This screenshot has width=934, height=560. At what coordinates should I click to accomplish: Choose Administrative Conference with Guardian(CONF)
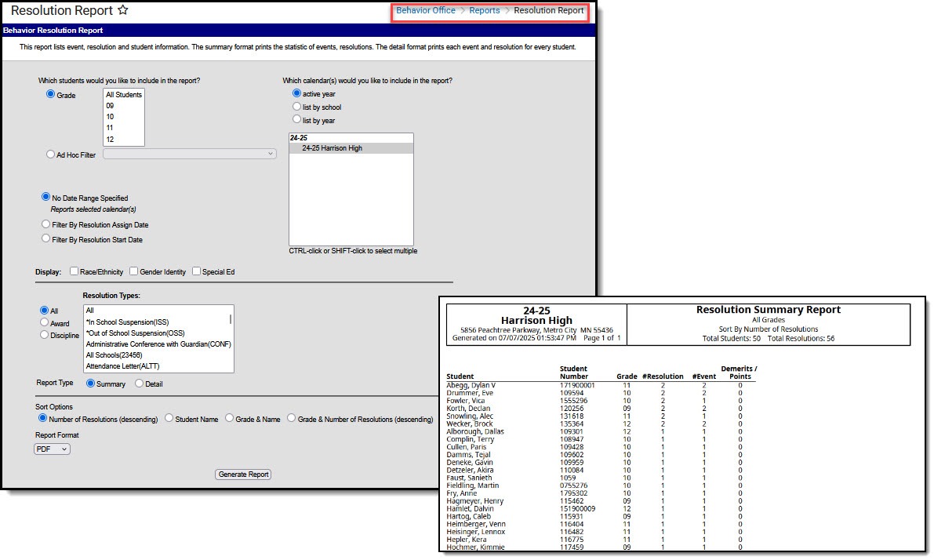[x=158, y=344]
